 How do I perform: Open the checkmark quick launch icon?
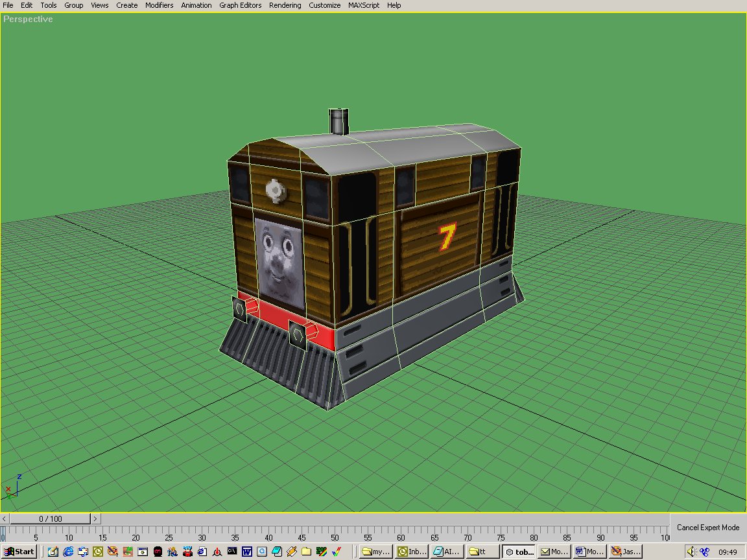(337, 552)
